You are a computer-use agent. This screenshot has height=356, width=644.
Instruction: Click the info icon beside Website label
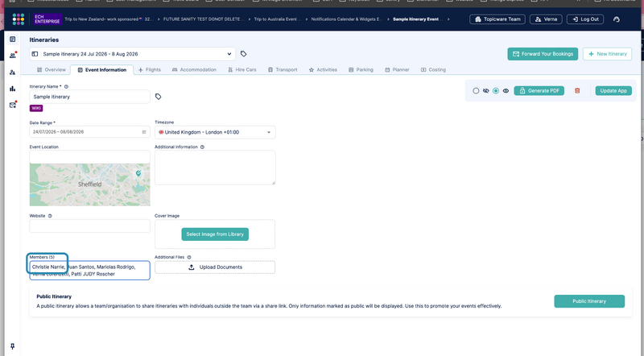50,216
